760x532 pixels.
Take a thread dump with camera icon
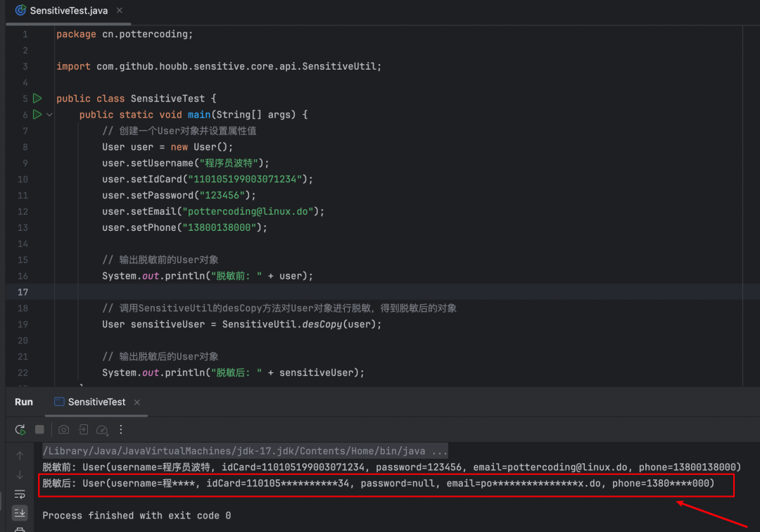coord(63,430)
